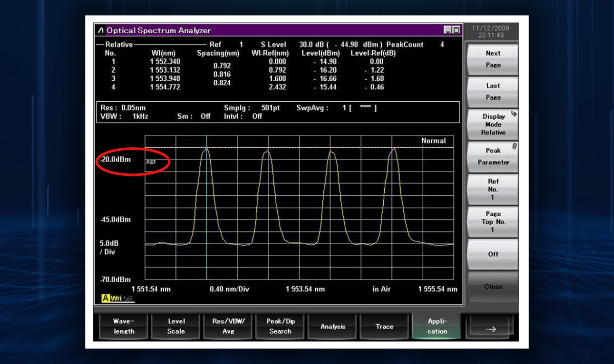
Task: Maximize the Optical Spectrum Analyzer window
Action: pyautogui.click(x=456, y=30)
